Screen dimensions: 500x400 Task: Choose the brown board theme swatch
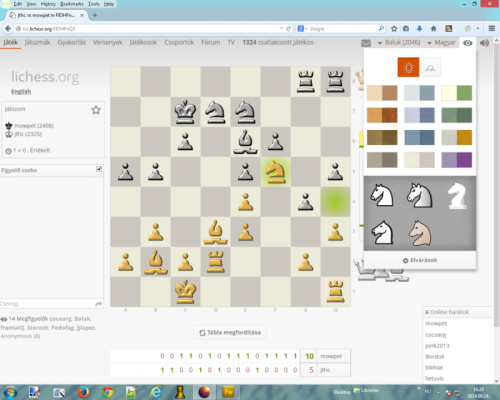click(382, 93)
